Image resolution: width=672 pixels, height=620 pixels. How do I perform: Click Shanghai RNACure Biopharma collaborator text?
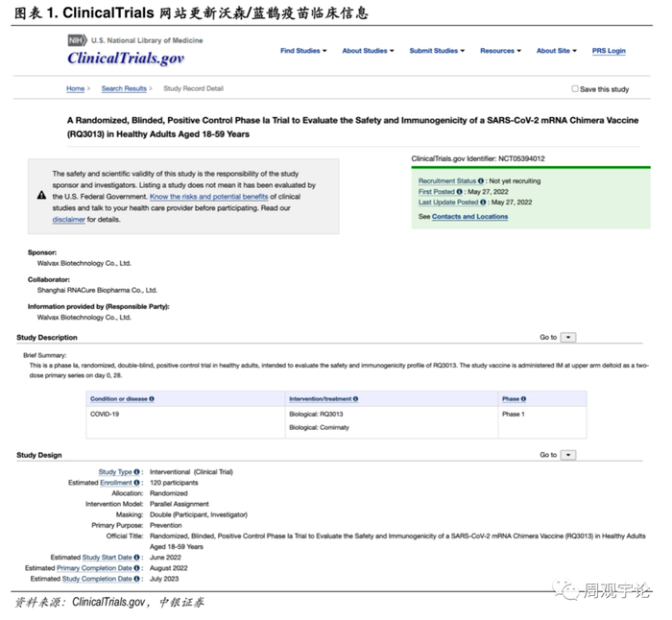click(x=97, y=290)
